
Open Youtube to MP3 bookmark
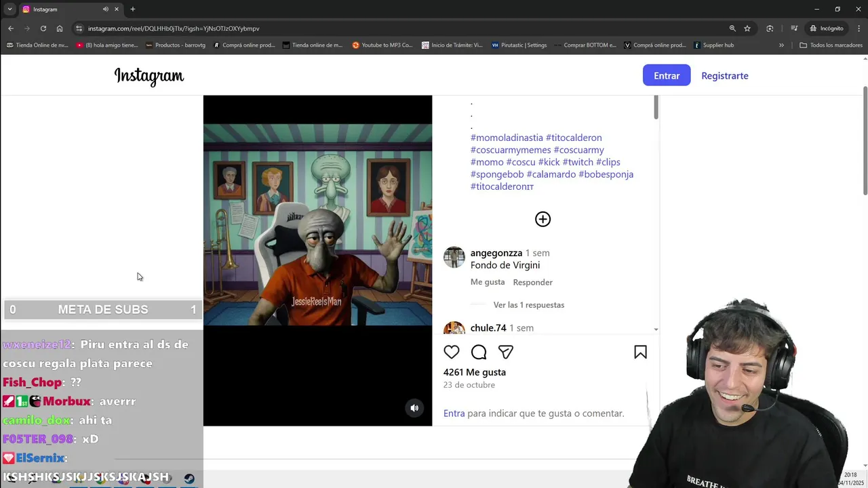click(x=382, y=45)
